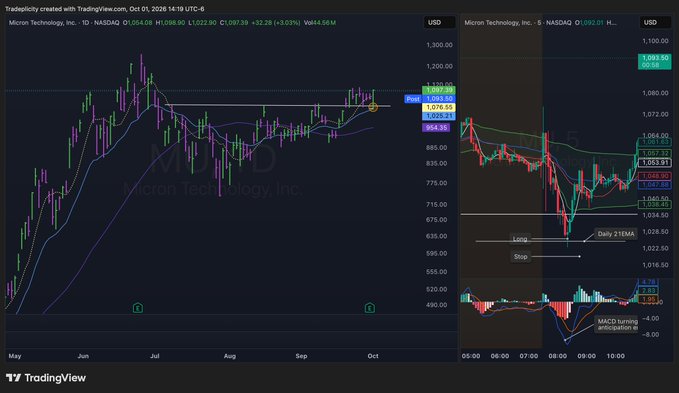Click the high value H1,098.90
The width and height of the screenshot is (679, 393).
(170, 23)
